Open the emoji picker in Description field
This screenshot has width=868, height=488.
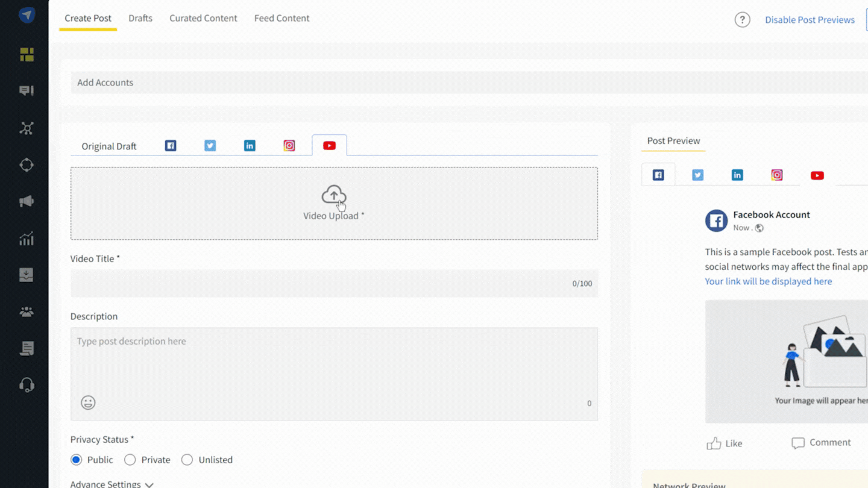pos(88,402)
